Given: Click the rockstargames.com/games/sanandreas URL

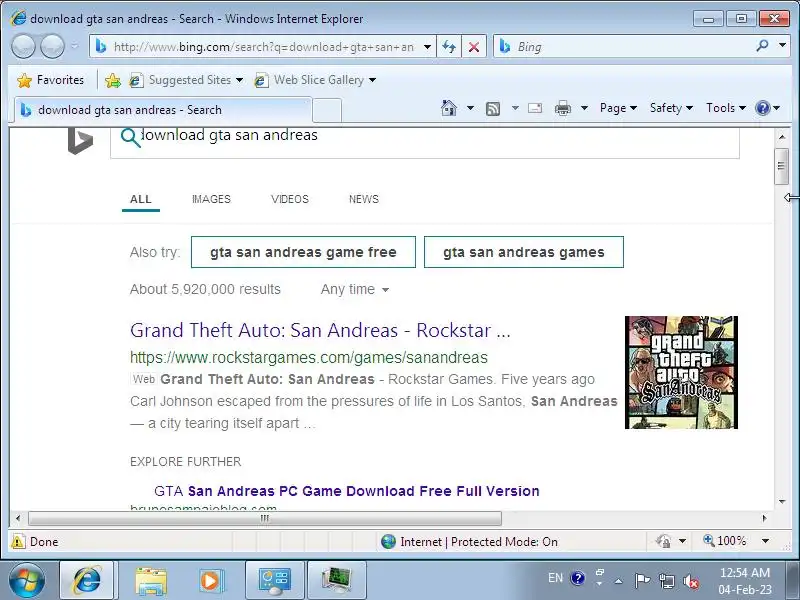Looking at the screenshot, I should click(x=309, y=358).
